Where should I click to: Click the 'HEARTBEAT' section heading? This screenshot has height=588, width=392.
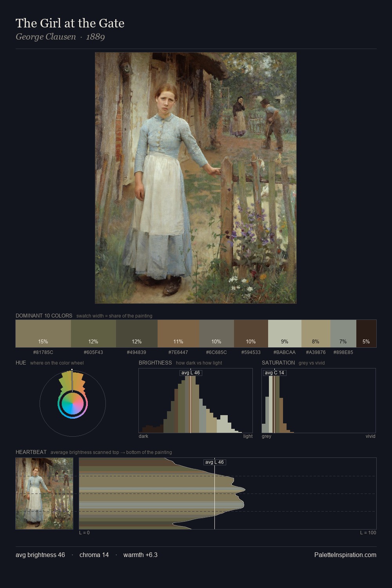pos(31,452)
